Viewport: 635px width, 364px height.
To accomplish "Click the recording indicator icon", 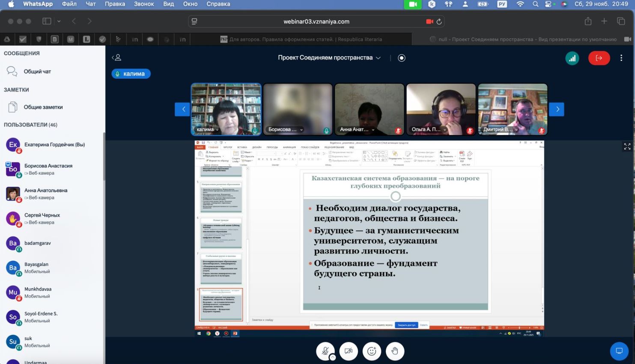I will pos(401,58).
